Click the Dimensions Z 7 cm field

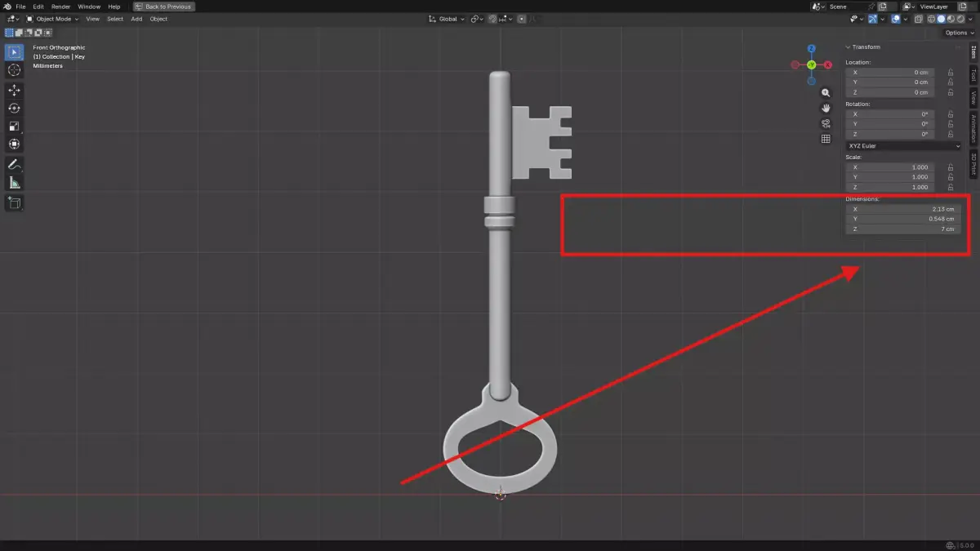point(902,229)
